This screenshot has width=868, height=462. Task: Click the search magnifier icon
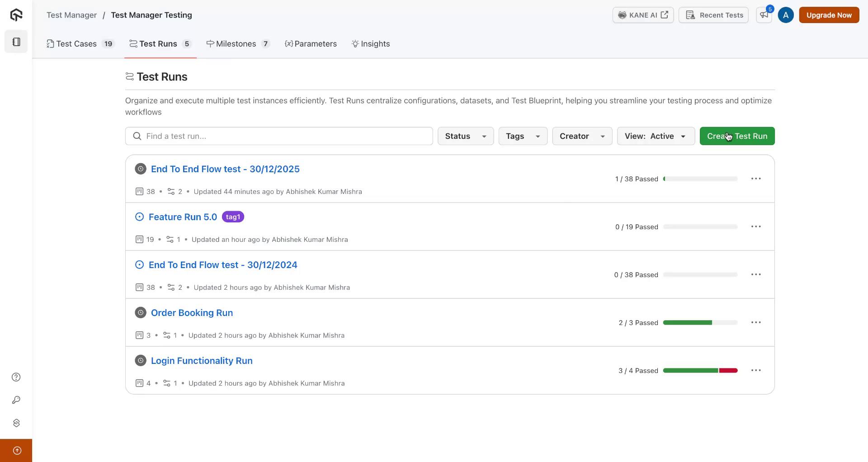click(x=137, y=136)
